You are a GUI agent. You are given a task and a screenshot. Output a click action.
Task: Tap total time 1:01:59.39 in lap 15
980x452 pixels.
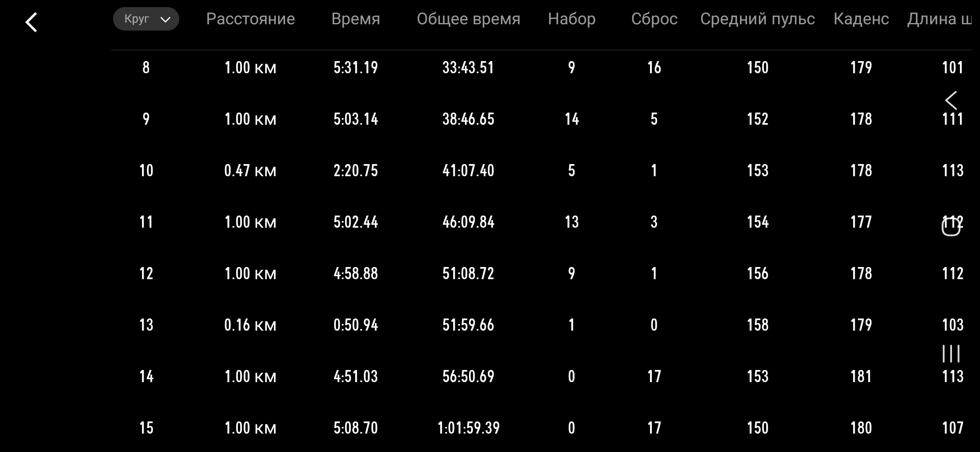[468, 428]
